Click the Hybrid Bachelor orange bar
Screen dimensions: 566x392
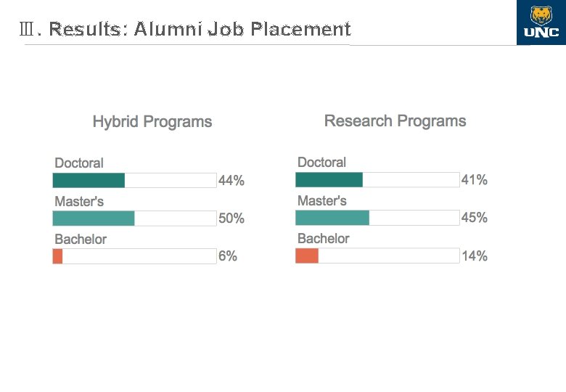58,256
